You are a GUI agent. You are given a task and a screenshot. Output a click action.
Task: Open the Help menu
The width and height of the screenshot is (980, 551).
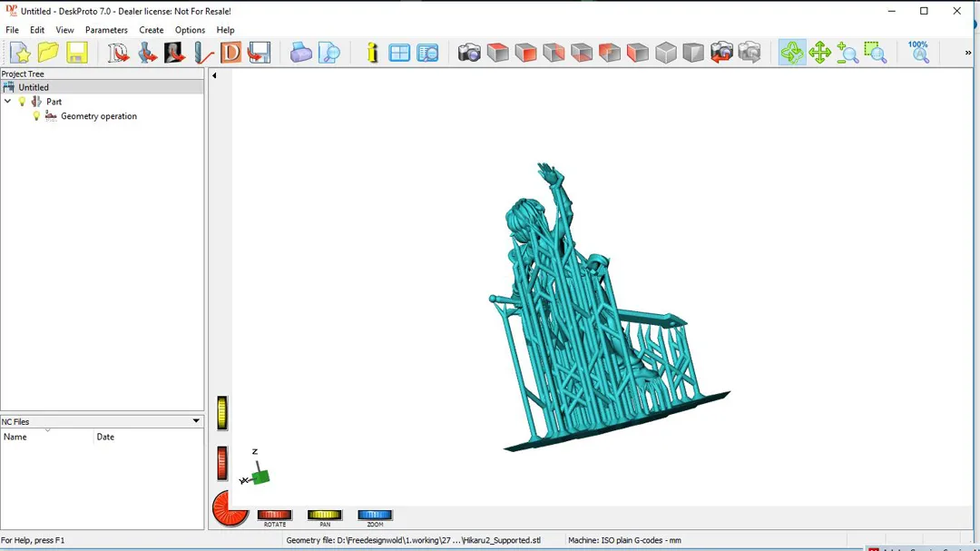pos(225,30)
